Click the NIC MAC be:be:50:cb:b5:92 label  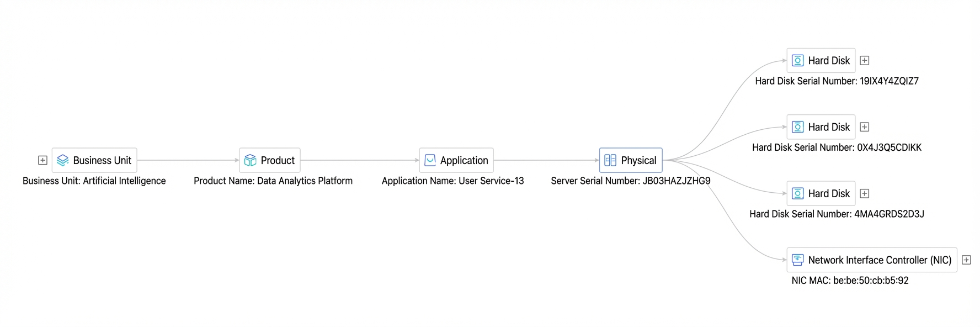[850, 281]
